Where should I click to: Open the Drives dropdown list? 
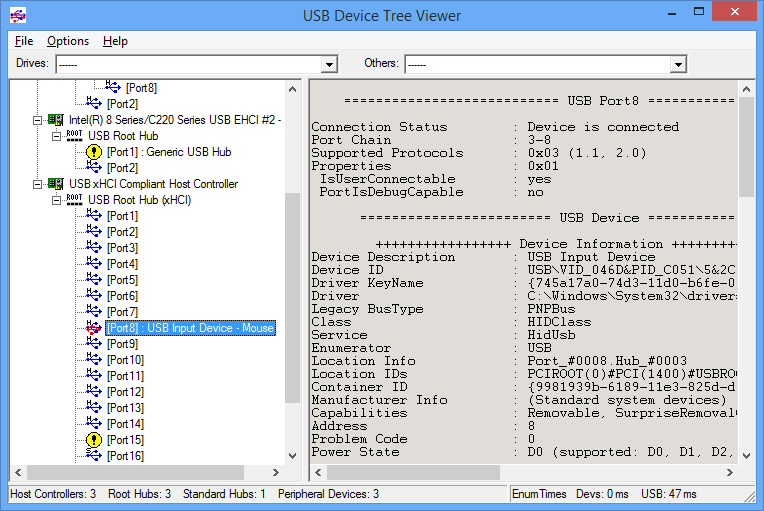330,64
